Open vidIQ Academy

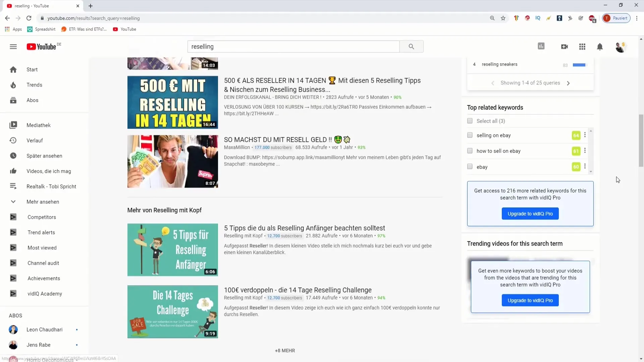(44, 294)
